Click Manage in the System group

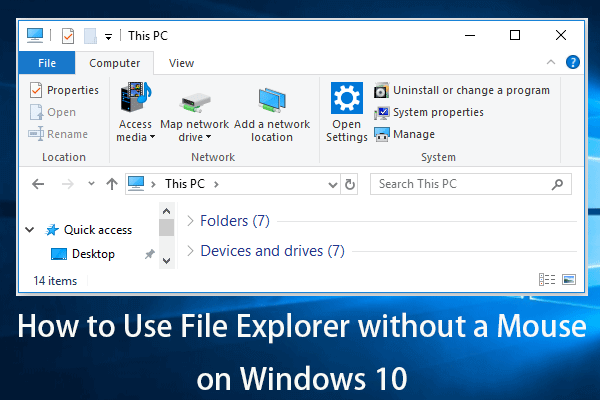[x=404, y=134]
